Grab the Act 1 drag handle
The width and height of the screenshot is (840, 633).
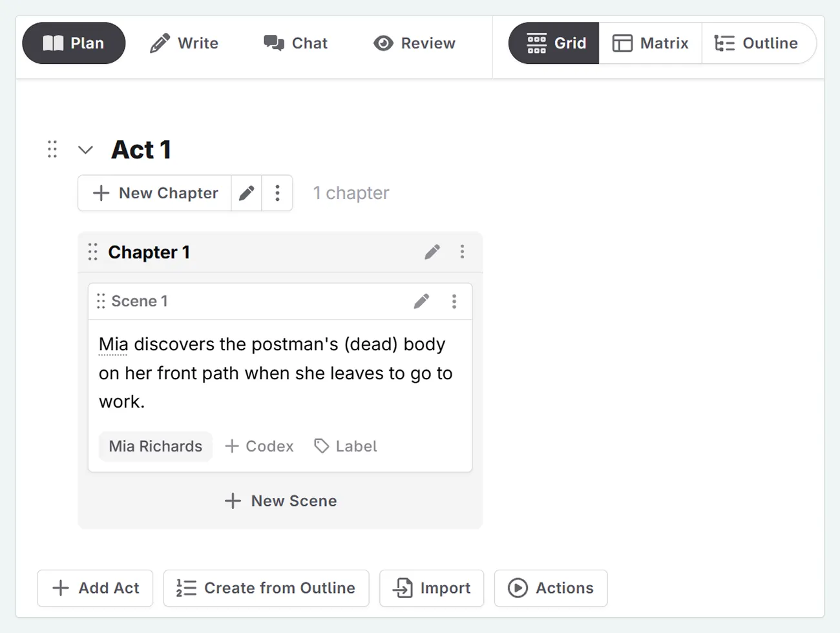(52, 149)
